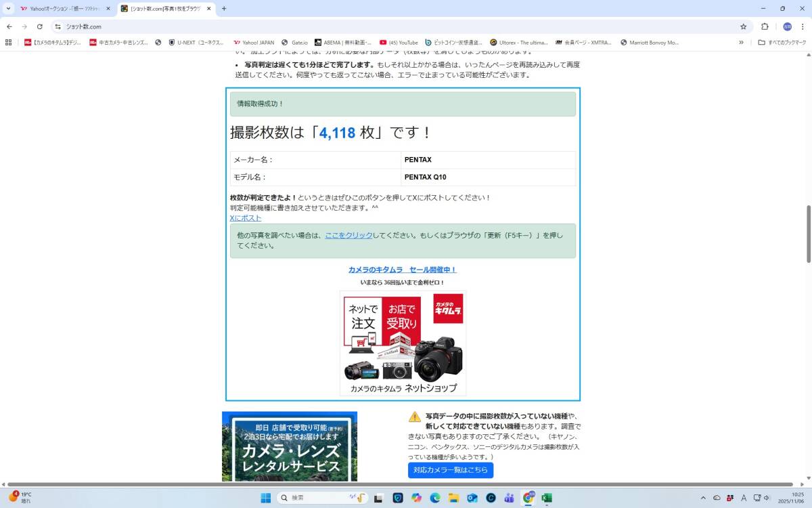
Task: Show hidden system tray icons
Action: tap(702, 498)
